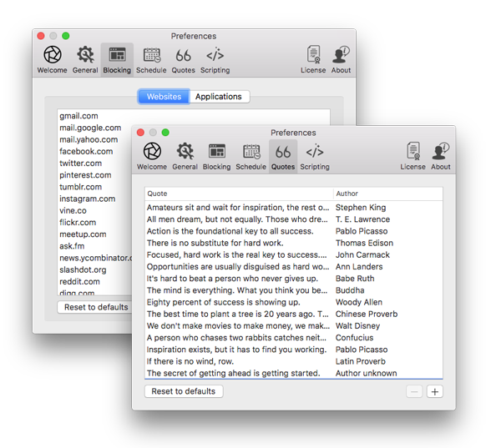Select the Thomas Edison quote row
The width and height of the screenshot is (501, 448).
[x=294, y=243]
